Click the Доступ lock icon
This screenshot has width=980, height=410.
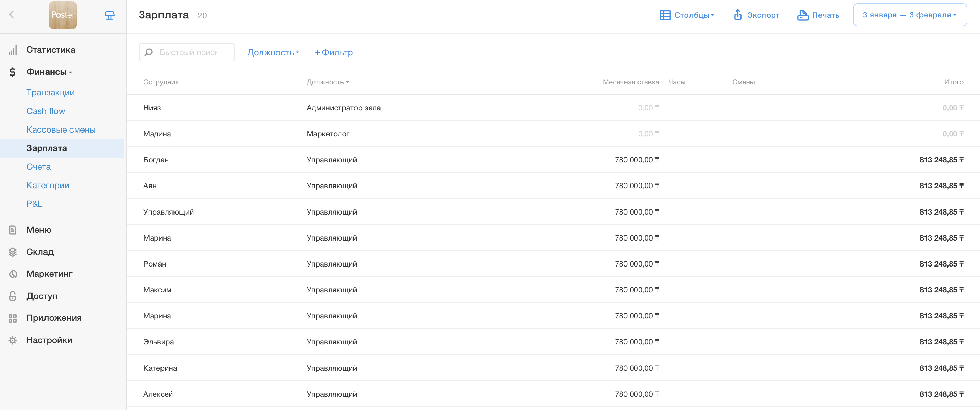coord(13,296)
